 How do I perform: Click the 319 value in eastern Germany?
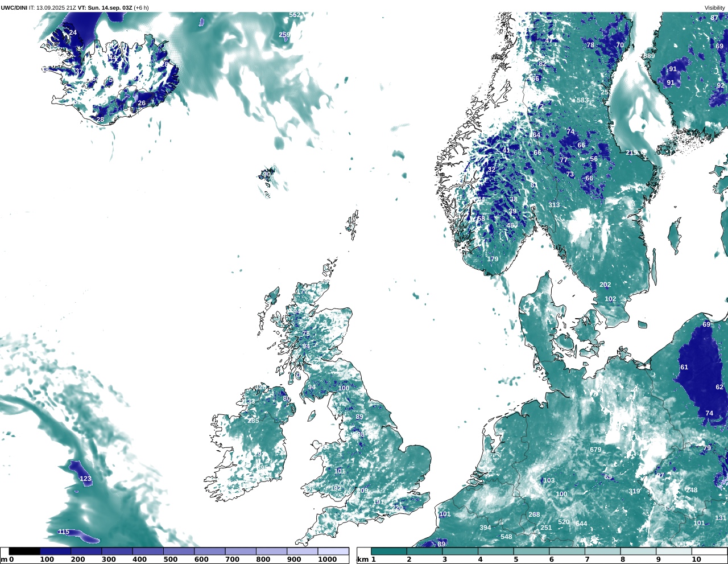634,492
